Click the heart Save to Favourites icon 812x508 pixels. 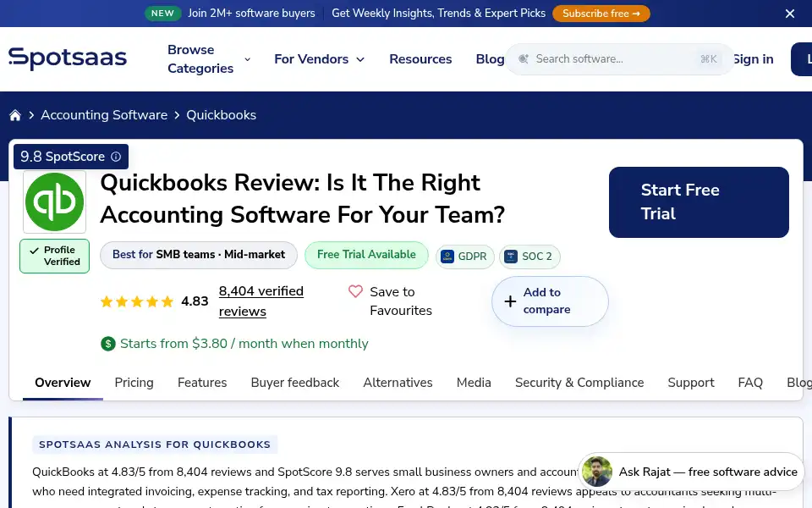355,291
